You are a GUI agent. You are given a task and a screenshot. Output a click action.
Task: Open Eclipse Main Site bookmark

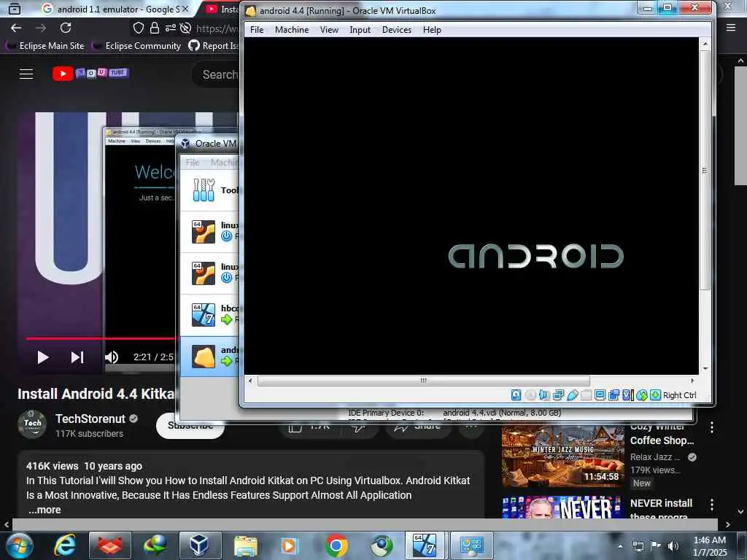pyautogui.click(x=45, y=46)
